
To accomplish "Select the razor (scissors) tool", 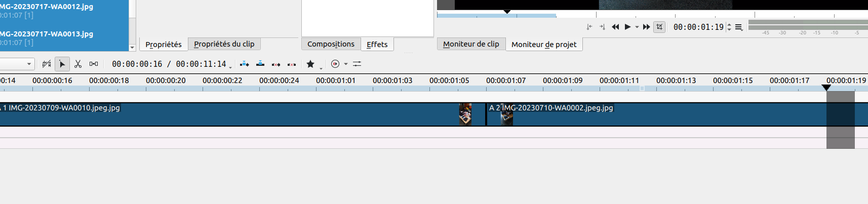I will click(x=78, y=64).
